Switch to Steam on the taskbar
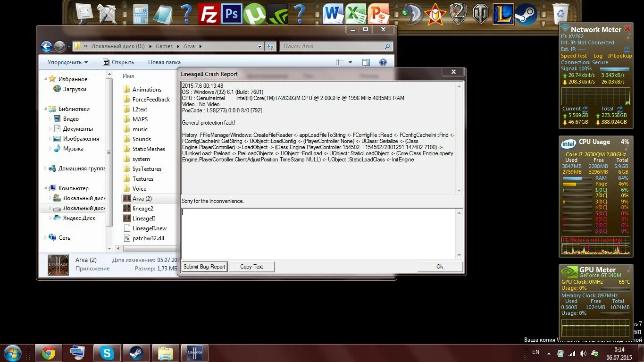Viewport: 644px width, 362px height. [x=136, y=353]
